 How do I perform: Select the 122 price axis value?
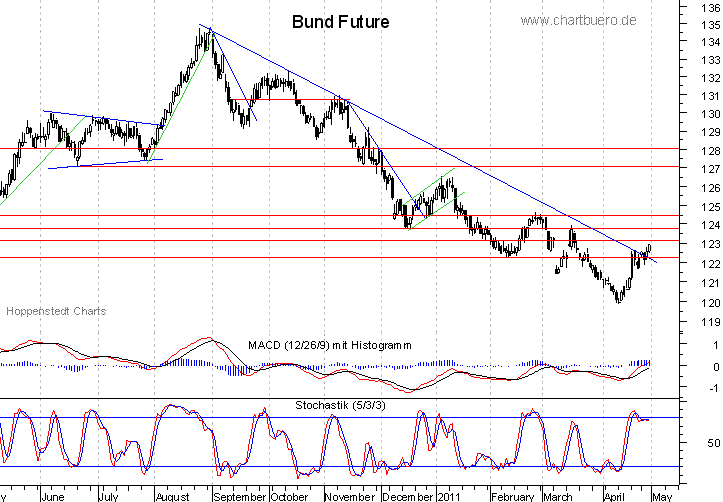point(711,264)
